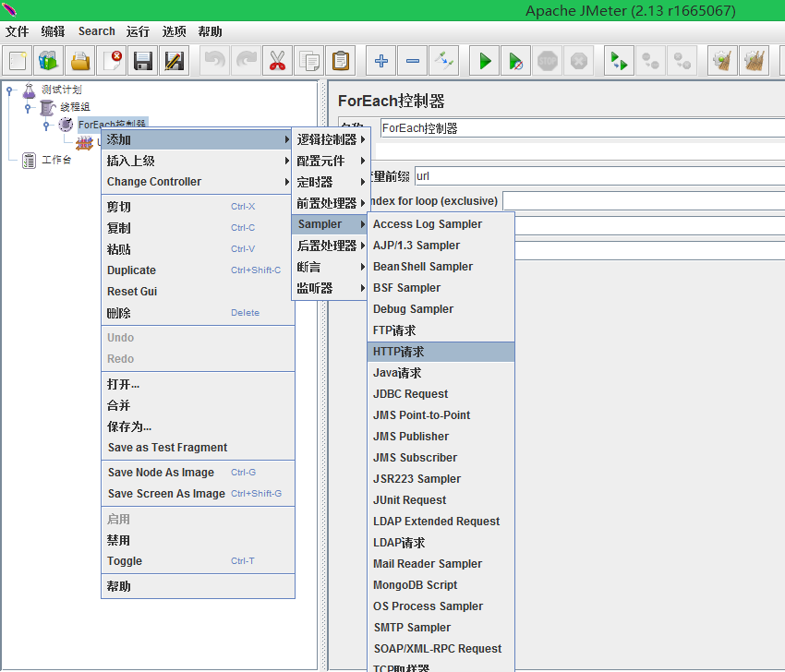Click the New test plan toolbar icon
Viewport: 785px width, 672px height.
pyautogui.click(x=18, y=61)
